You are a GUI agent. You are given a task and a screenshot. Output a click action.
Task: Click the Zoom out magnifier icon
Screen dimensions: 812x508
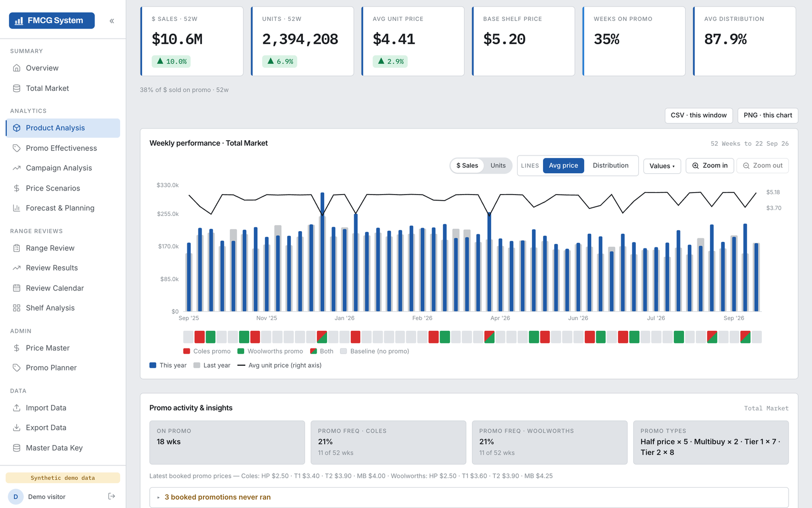tap(746, 166)
